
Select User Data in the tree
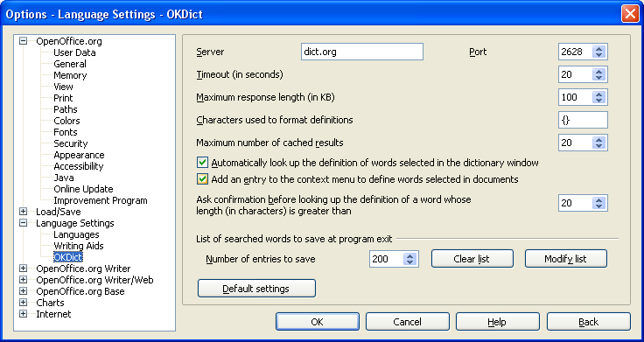(74, 52)
